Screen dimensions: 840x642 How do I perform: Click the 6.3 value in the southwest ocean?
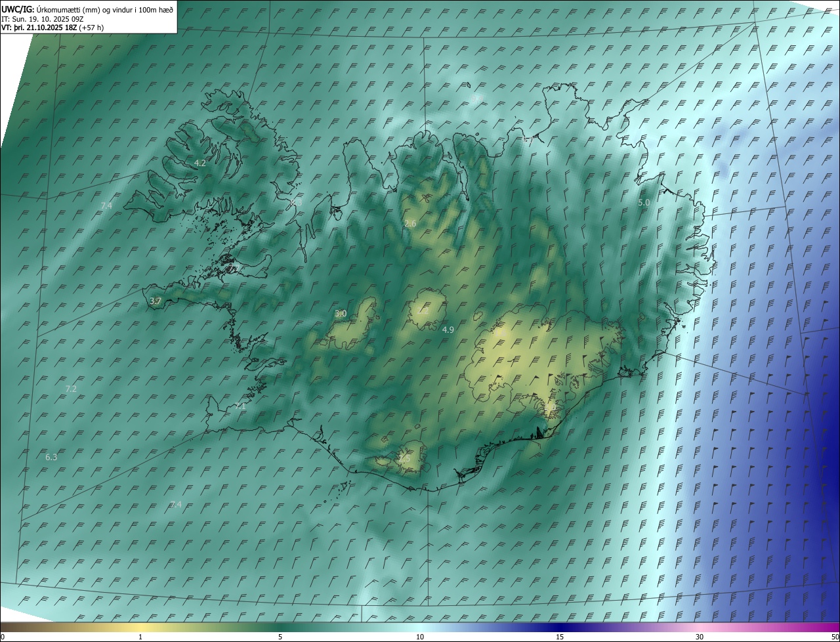[x=51, y=457]
